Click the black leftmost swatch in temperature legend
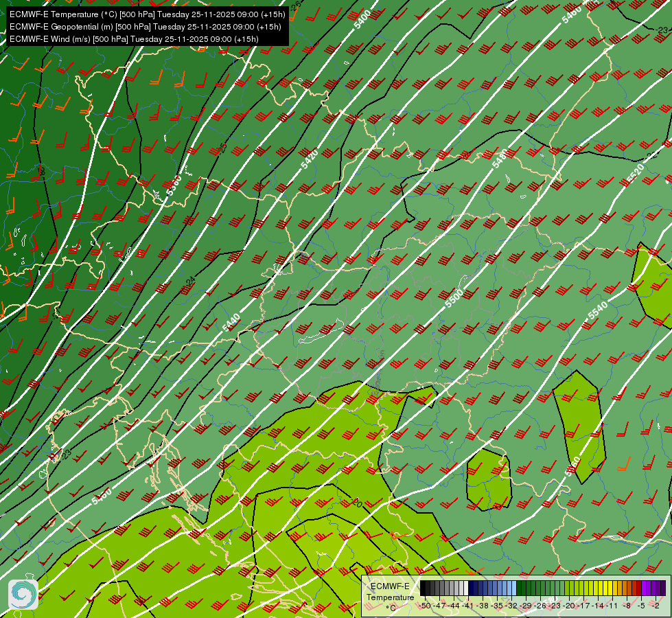This screenshot has width=672, height=618. click(x=423, y=588)
